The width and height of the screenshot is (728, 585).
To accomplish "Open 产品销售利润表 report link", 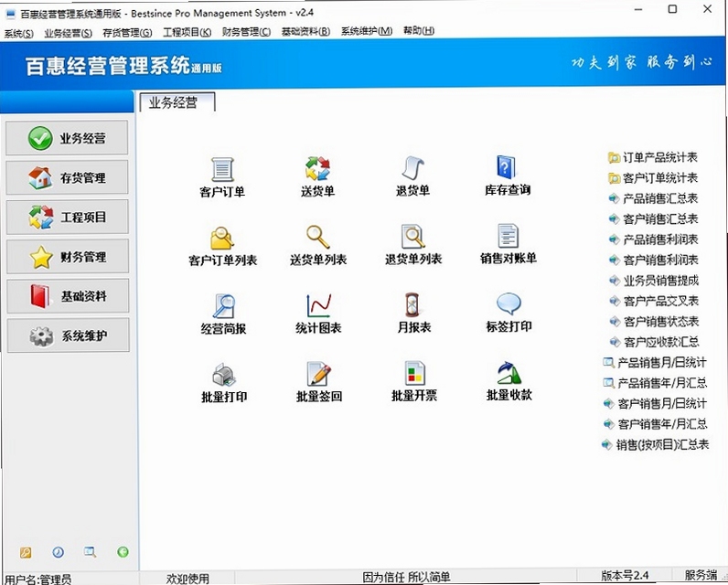I will pos(653,239).
